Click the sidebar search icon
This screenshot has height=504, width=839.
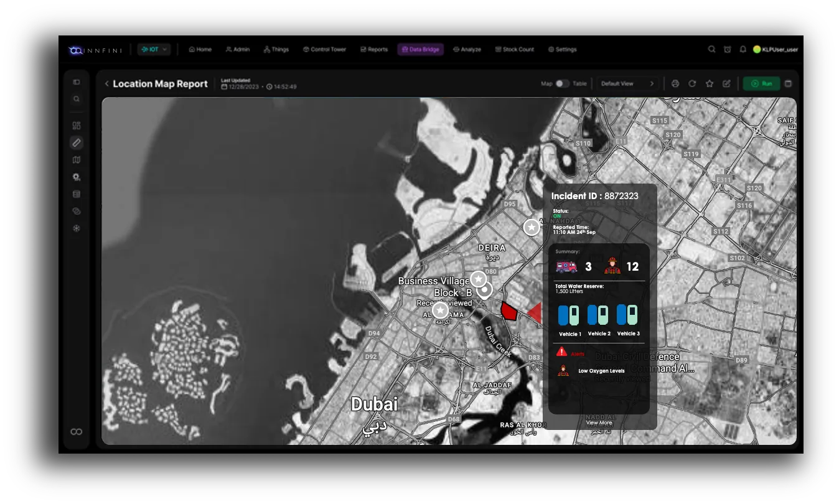coord(77,99)
